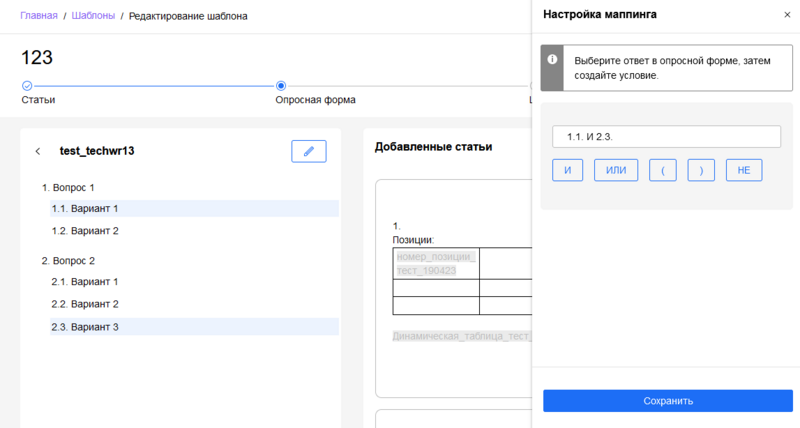Click the 1. Вопрос 1 heading
The width and height of the screenshot is (800, 428).
(x=68, y=187)
